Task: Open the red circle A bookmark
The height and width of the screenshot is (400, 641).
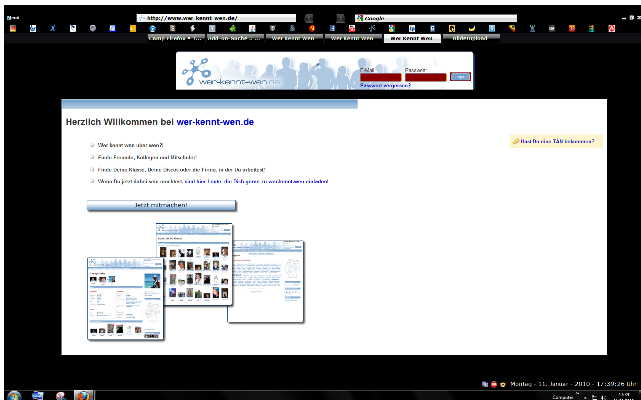Action: coord(612,28)
